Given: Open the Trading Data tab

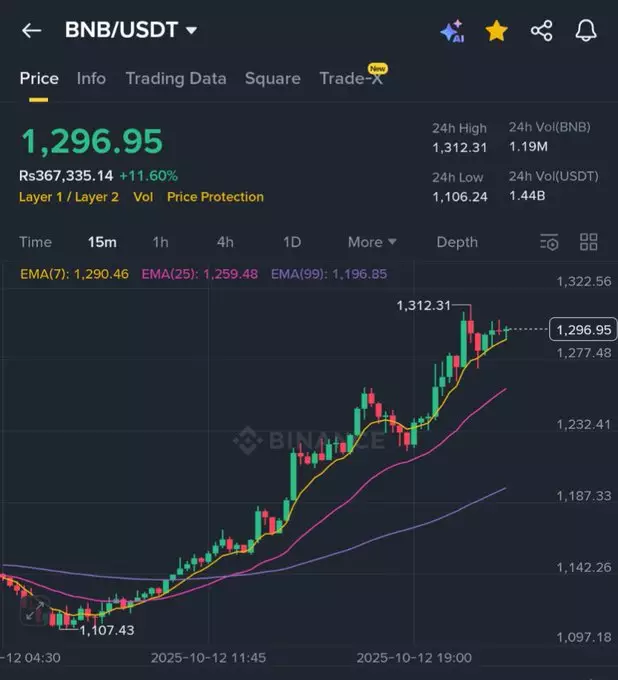Looking at the screenshot, I should click(x=175, y=78).
